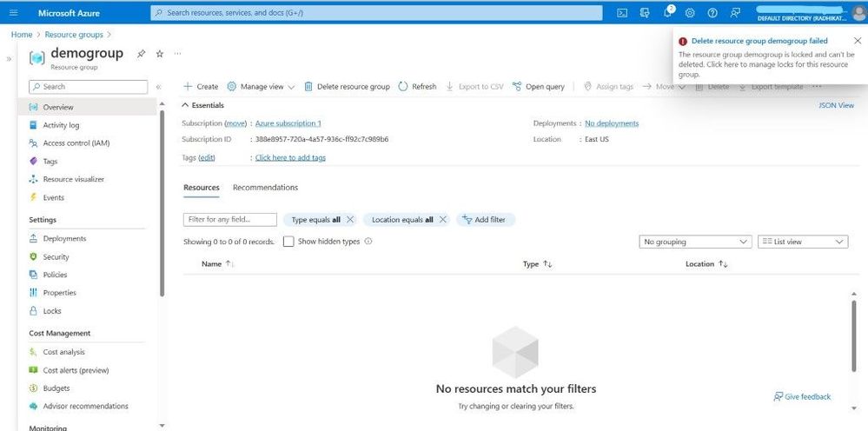Sort by the Name column
This screenshot has width=868, height=431.
point(218,264)
